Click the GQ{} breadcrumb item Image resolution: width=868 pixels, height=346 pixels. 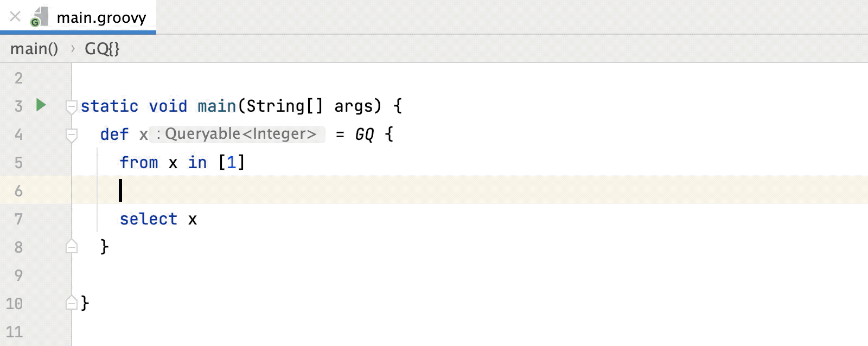[x=102, y=48]
